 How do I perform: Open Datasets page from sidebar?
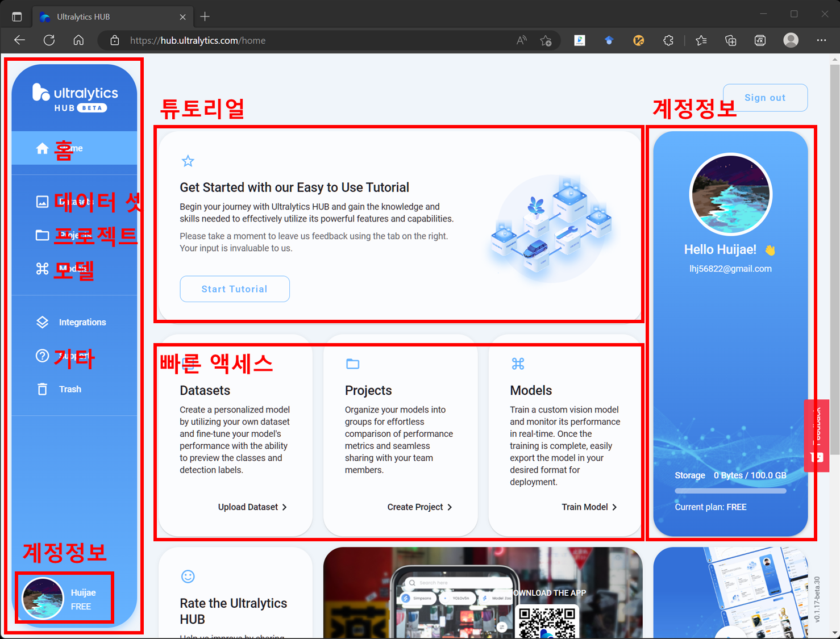point(74,202)
